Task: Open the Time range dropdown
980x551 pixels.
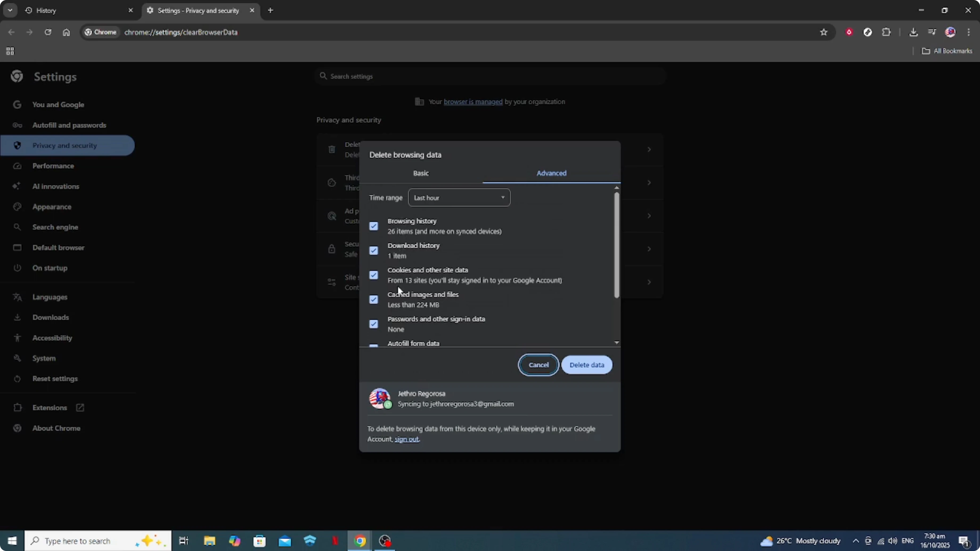Action: click(x=459, y=198)
